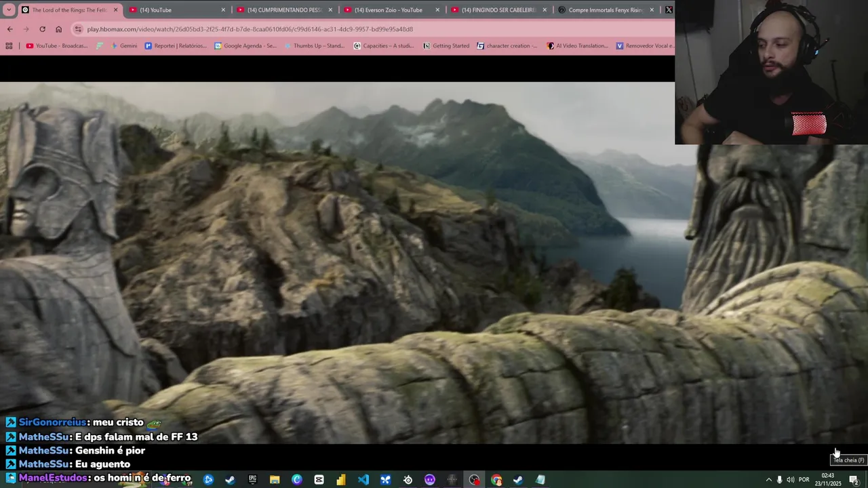Image resolution: width=868 pixels, height=488 pixels.
Task: Open the browser home page
Action: (58, 29)
